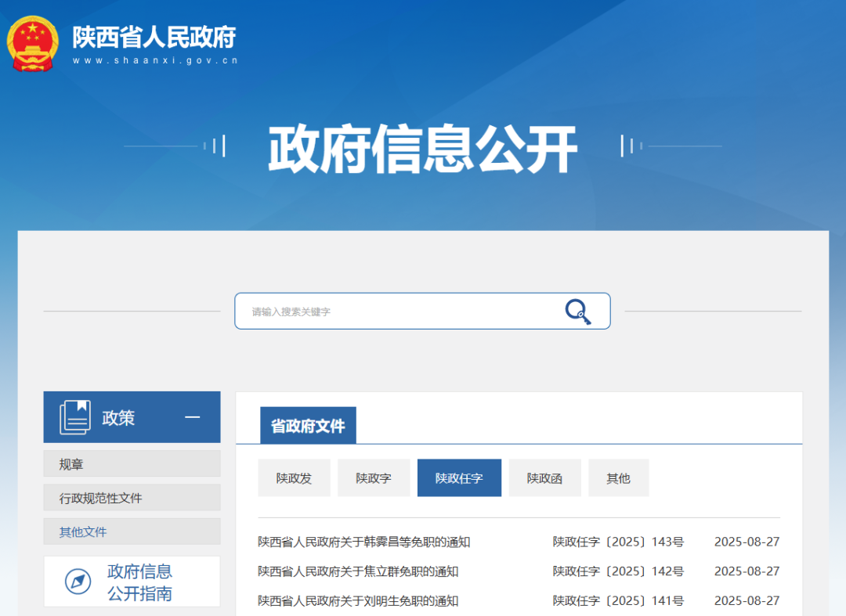Click document number 陕政任字〔2025〕142号

pos(618,571)
